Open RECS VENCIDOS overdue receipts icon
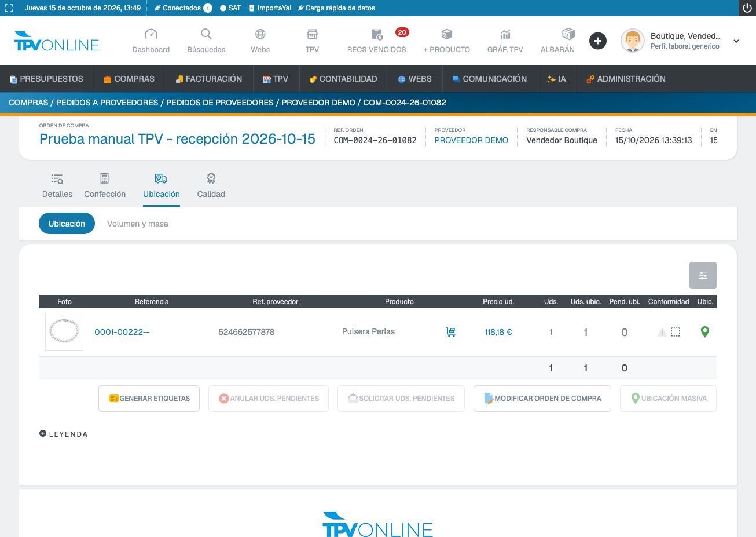The image size is (756, 537). tap(377, 34)
